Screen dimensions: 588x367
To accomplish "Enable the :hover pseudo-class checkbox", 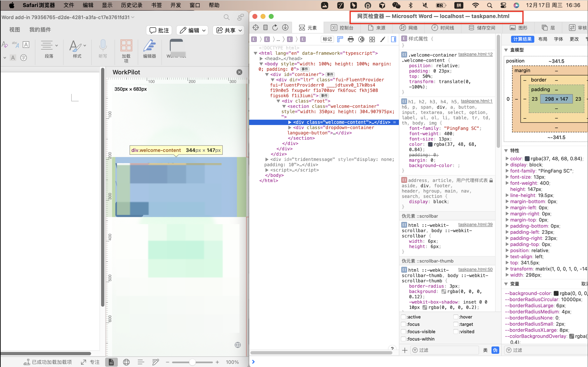I will point(456,317).
